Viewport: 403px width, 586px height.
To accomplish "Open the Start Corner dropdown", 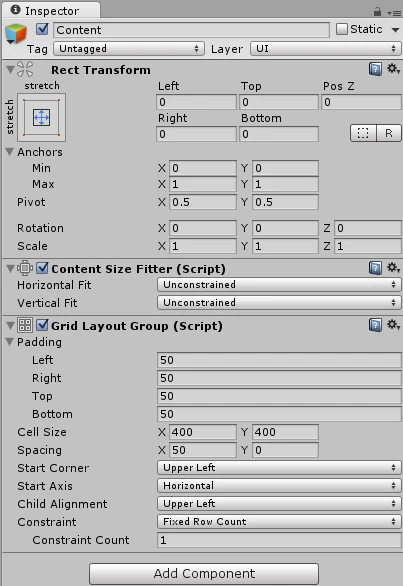I will 279,468.
